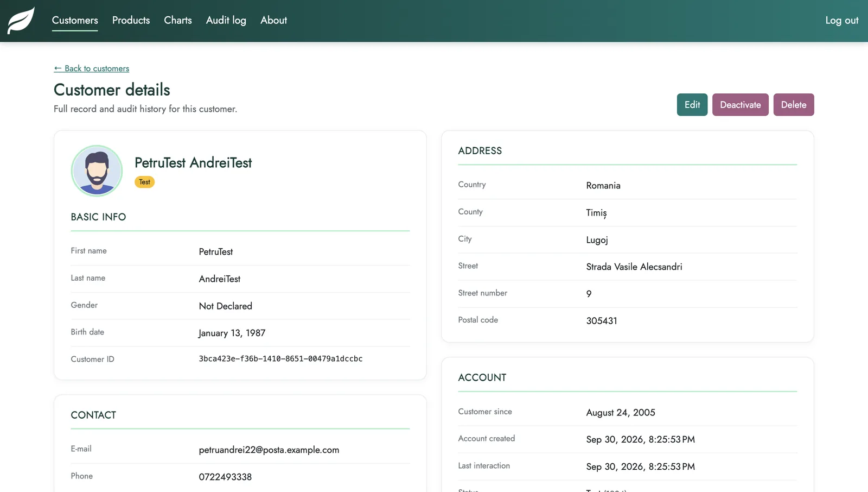Click the Gender value Not Declared
Image resolution: width=868 pixels, height=492 pixels.
225,306
